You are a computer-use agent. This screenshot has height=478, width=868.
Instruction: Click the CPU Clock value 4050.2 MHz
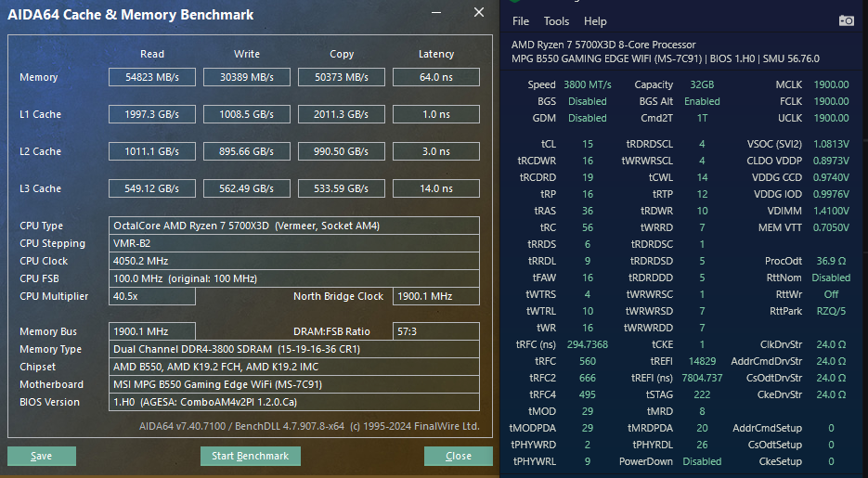coord(294,261)
